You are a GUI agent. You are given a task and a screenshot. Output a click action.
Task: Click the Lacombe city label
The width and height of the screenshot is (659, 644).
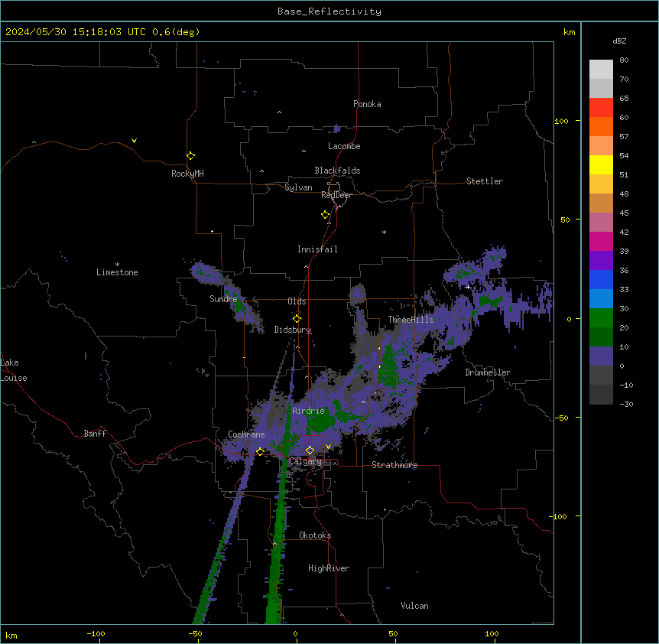point(344,146)
